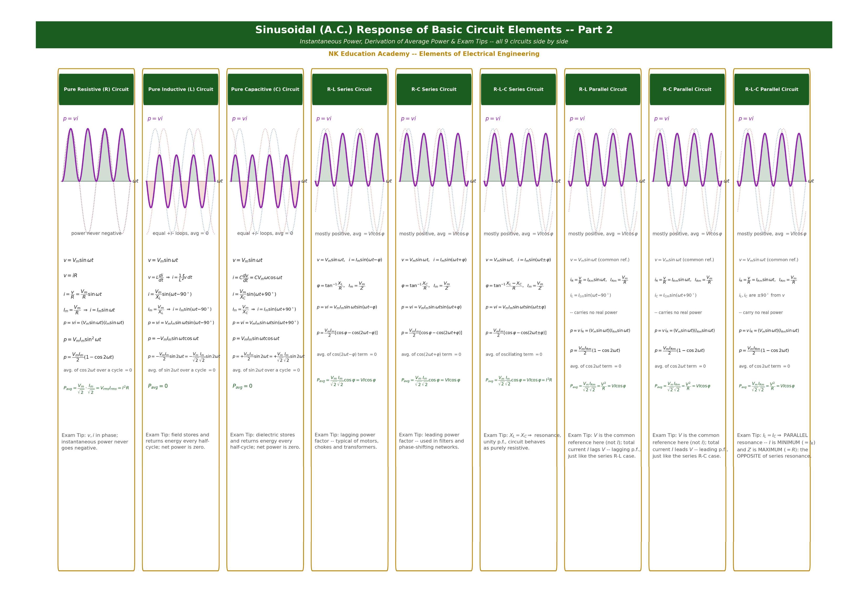Click the 'ωt' axis label in Pure Resistive graph
This screenshot has width=868, height=614.
coord(135,181)
